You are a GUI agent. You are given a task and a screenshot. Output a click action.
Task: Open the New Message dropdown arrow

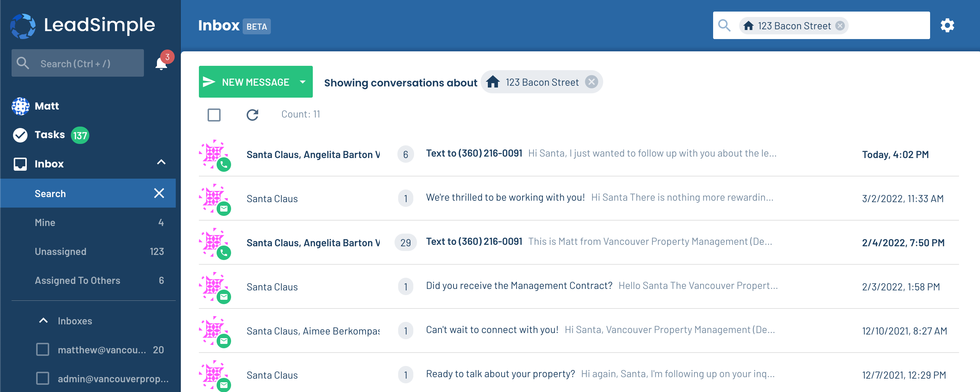pyautogui.click(x=303, y=82)
